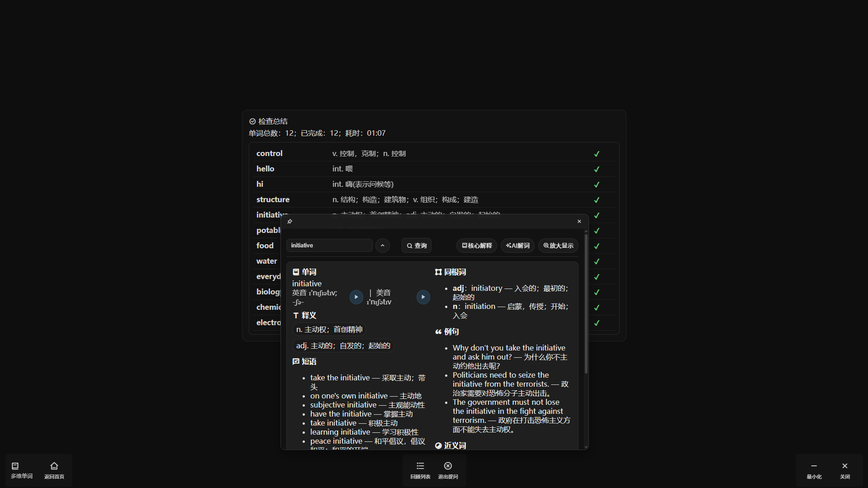Minimize the app using 最小化
This screenshot has height=488, width=868.
click(814, 470)
